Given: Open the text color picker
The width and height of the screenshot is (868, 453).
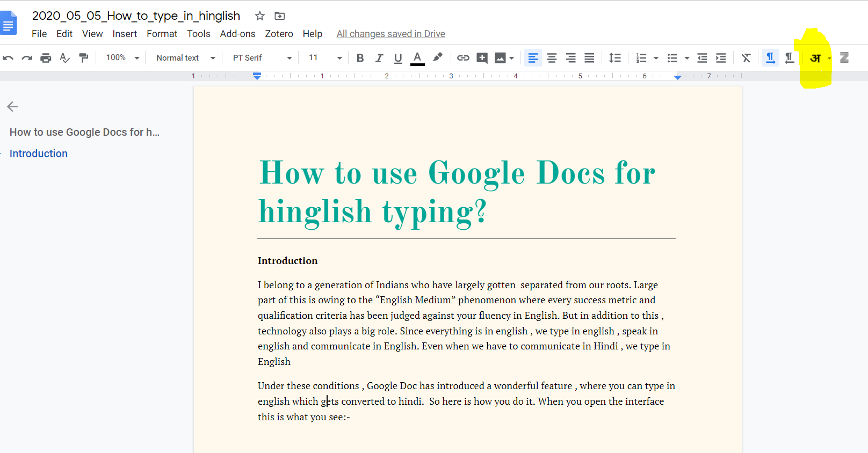Looking at the screenshot, I should (417, 58).
